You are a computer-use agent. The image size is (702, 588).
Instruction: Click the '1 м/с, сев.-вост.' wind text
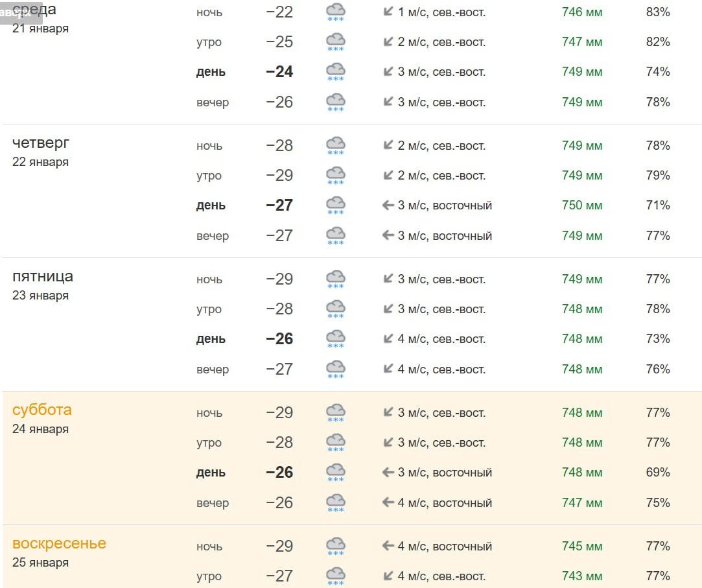click(x=442, y=12)
